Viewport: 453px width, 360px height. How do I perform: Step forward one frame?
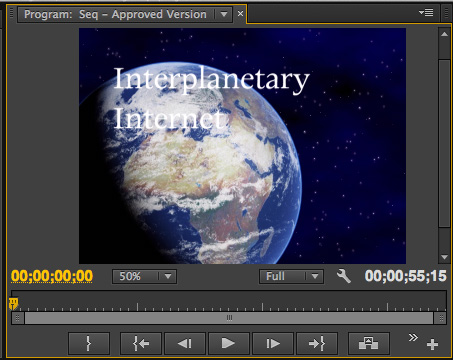pos(273,343)
